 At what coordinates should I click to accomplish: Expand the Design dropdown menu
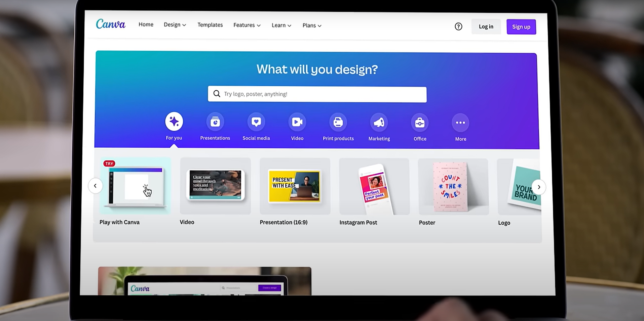(175, 25)
